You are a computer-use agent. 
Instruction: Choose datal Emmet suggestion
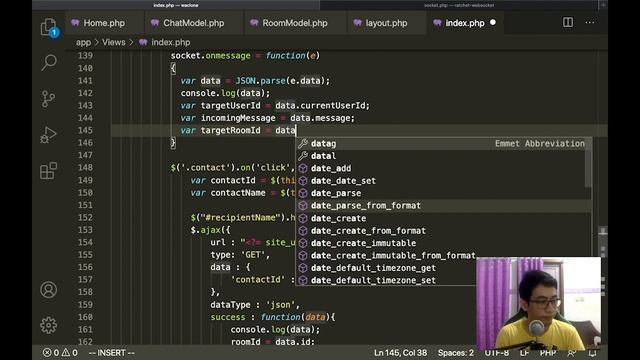point(442,156)
